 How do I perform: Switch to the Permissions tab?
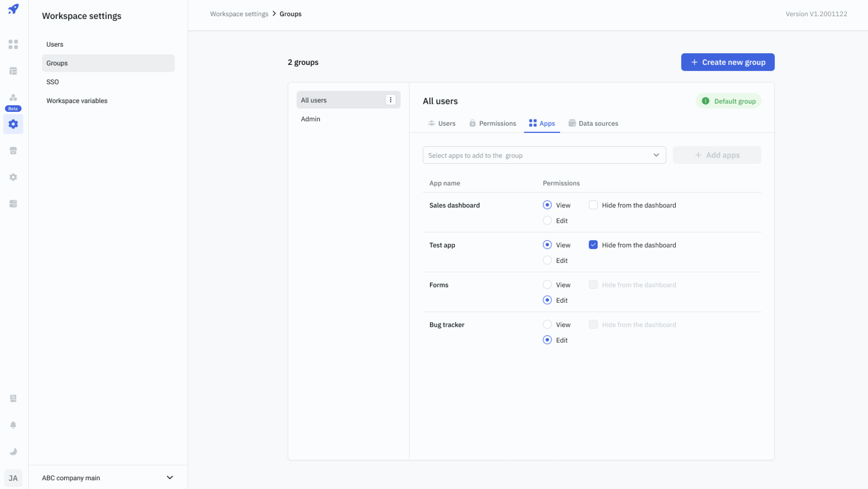pyautogui.click(x=493, y=123)
